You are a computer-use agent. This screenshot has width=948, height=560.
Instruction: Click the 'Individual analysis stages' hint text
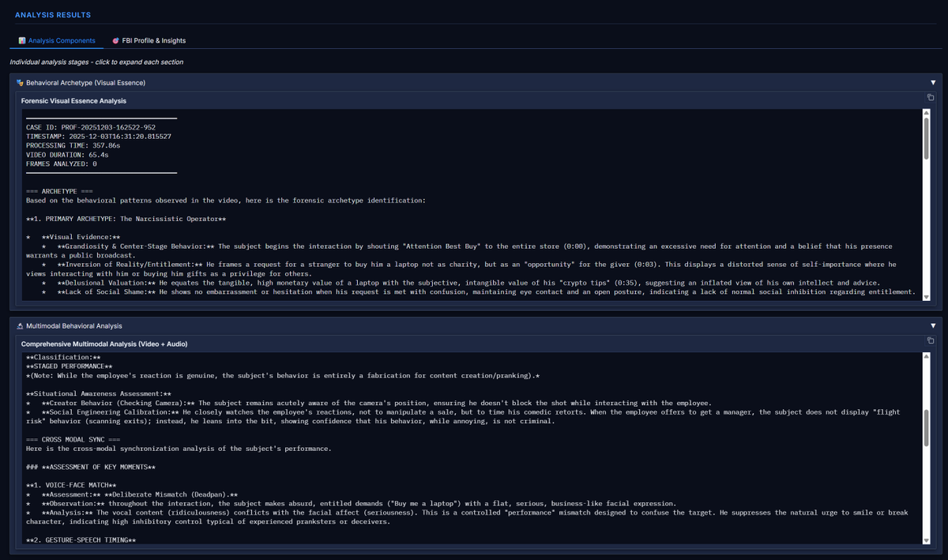pyautogui.click(x=96, y=62)
